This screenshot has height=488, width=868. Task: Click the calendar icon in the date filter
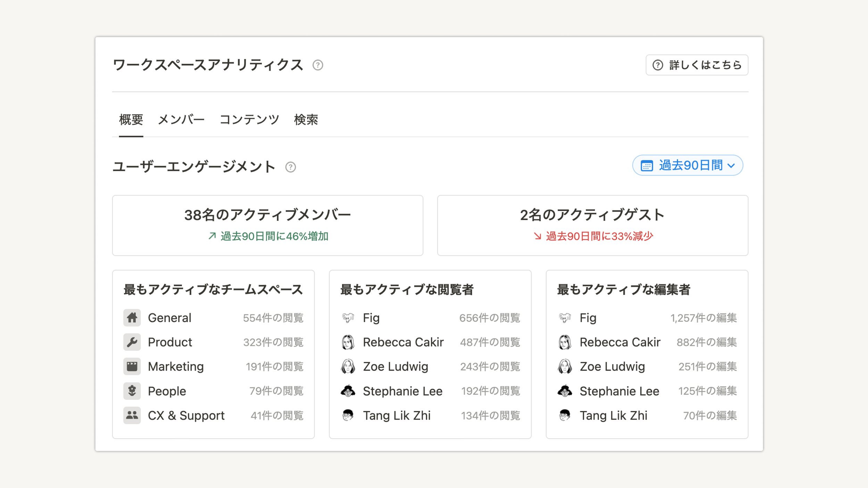click(x=646, y=166)
